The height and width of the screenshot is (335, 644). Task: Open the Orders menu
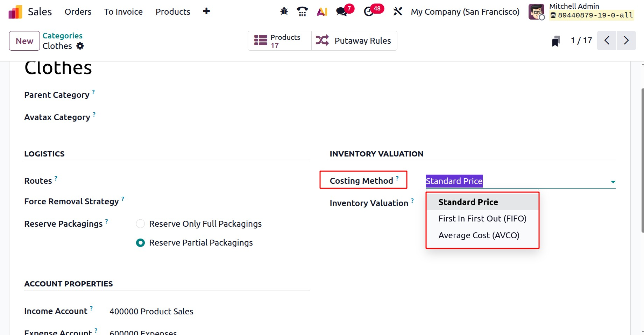click(78, 12)
